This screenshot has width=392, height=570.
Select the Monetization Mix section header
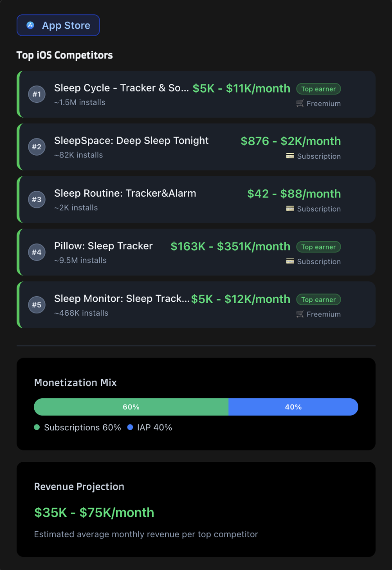pyautogui.click(x=75, y=382)
